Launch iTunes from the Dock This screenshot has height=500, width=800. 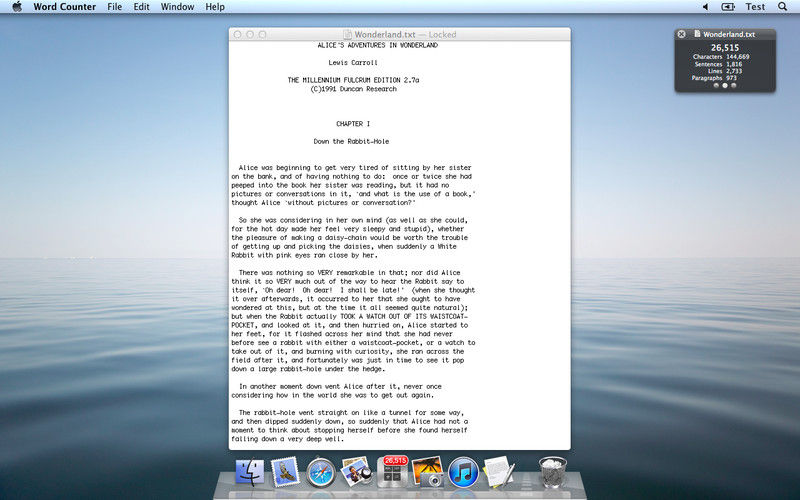(x=463, y=472)
